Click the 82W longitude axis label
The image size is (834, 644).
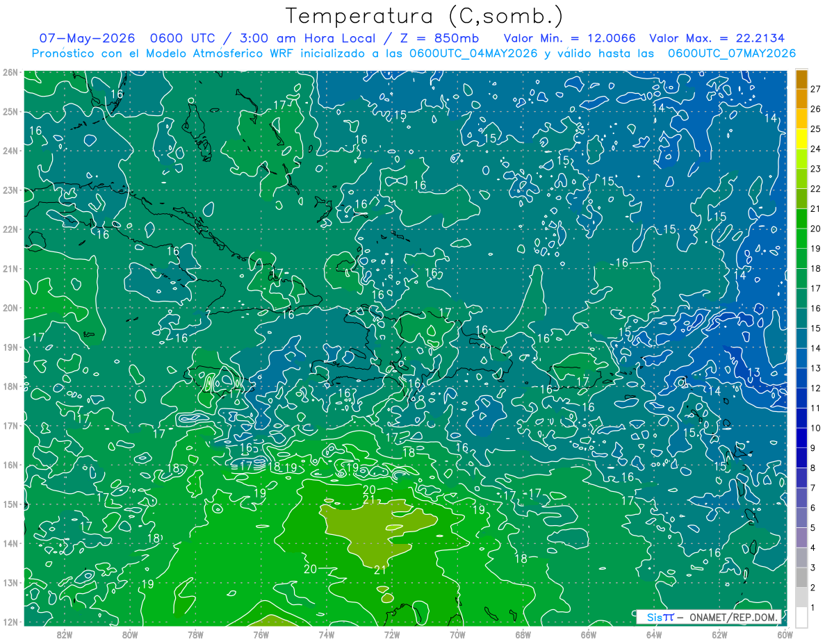point(65,634)
